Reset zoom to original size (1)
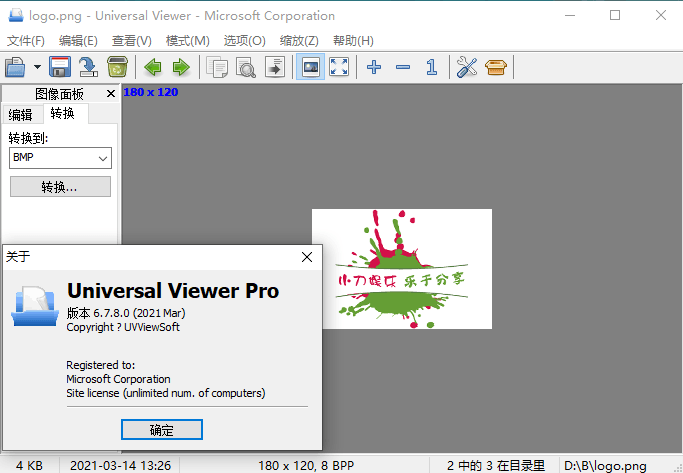683x473 pixels. 431,67
